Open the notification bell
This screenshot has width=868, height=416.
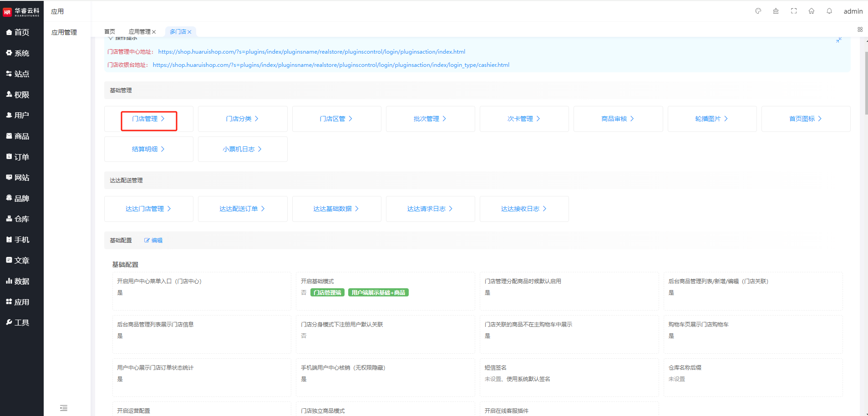click(x=829, y=11)
